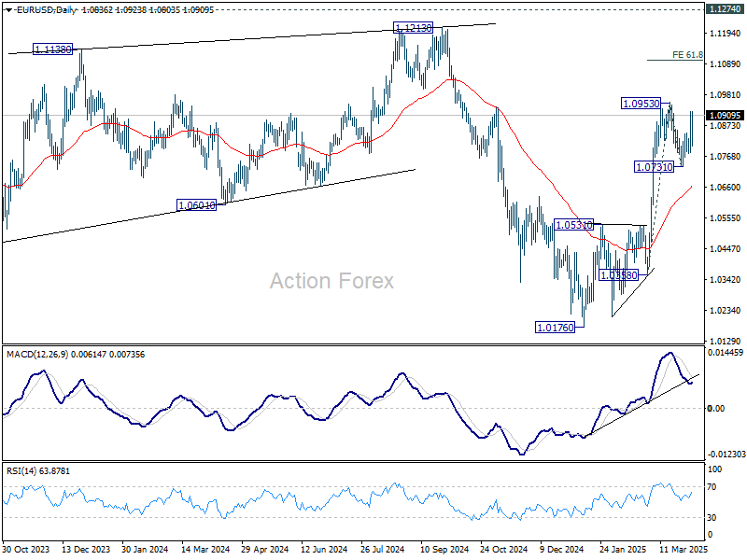This screenshot has height=560, width=747.
Task: Click the 9 Dec 2024 date label
Action: pos(562,549)
